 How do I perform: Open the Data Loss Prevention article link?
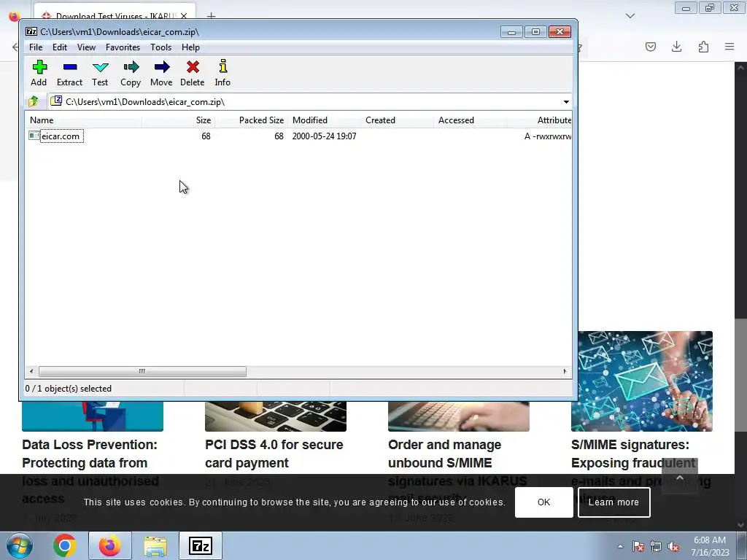point(90,472)
